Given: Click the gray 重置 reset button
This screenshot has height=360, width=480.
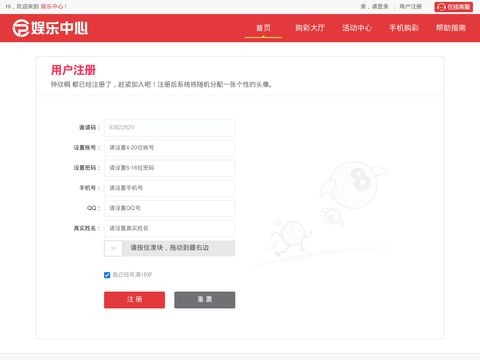Looking at the screenshot, I should [205, 300].
